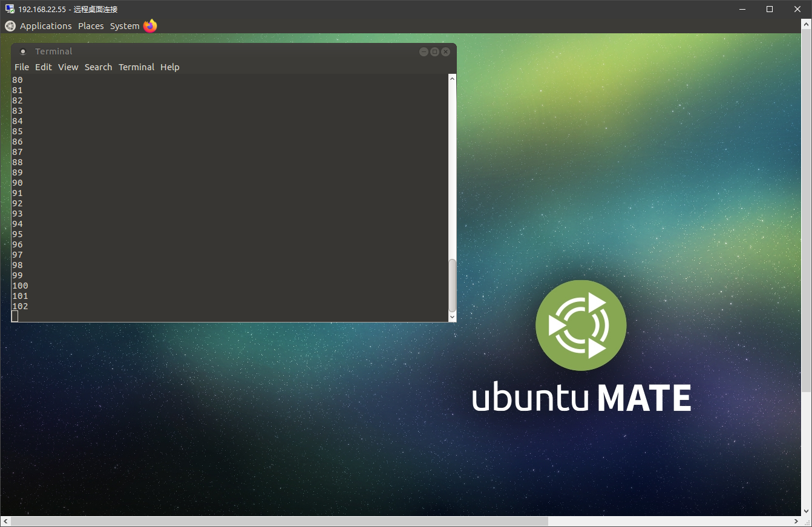Minimize the remote desktop connection window
The height and width of the screenshot is (527, 812).
(x=742, y=9)
